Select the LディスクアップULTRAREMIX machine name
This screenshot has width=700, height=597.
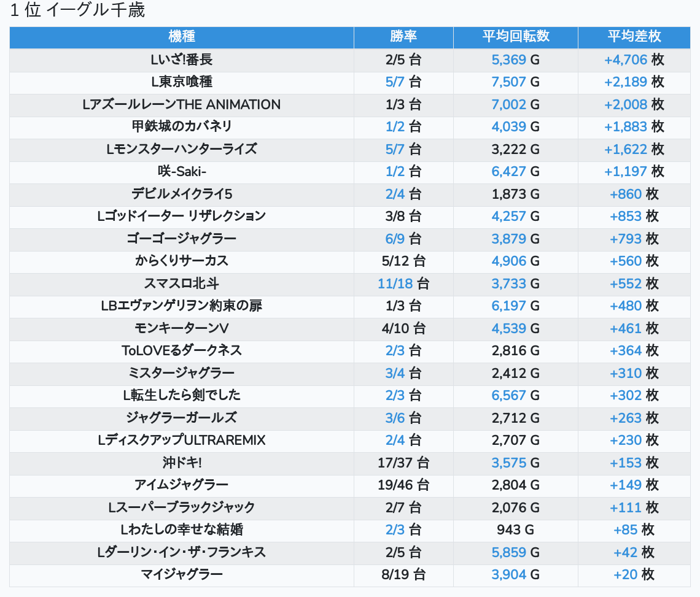coord(182,441)
